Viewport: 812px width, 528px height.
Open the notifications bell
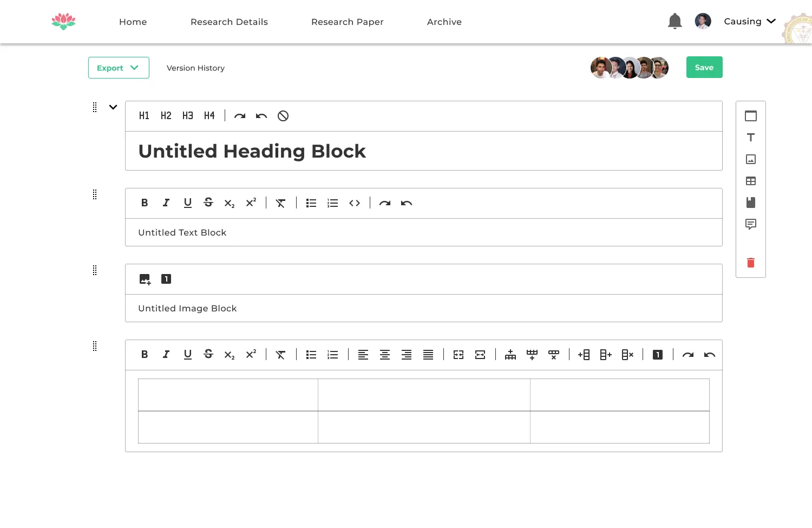pos(675,22)
